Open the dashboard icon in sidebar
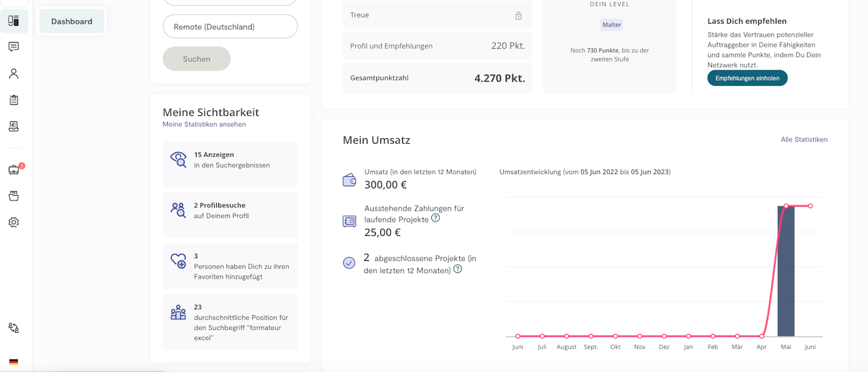Screen dimensions: 868x372 (x=14, y=21)
